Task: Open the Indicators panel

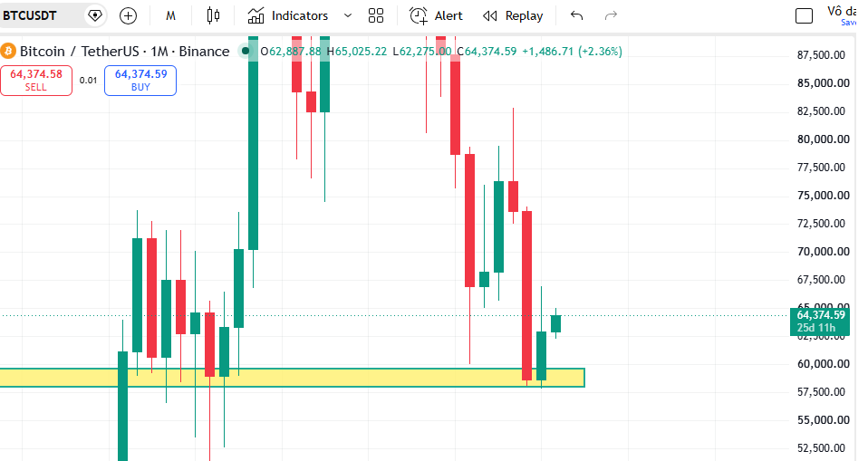Action: click(x=288, y=15)
